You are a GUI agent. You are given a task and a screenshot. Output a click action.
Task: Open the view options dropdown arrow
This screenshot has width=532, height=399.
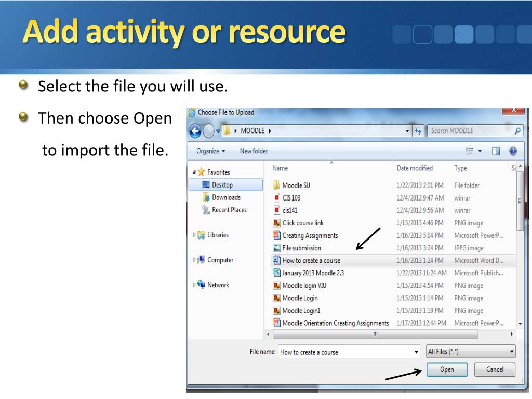pos(480,151)
